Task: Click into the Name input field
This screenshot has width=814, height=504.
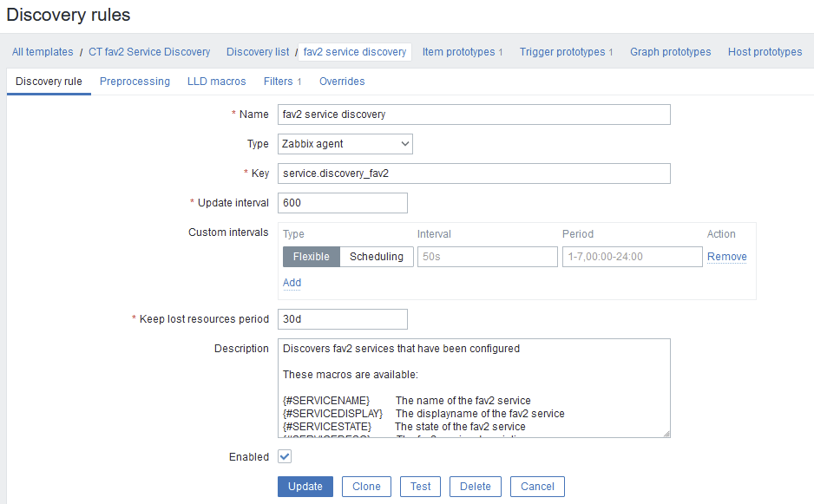Action: (474, 115)
